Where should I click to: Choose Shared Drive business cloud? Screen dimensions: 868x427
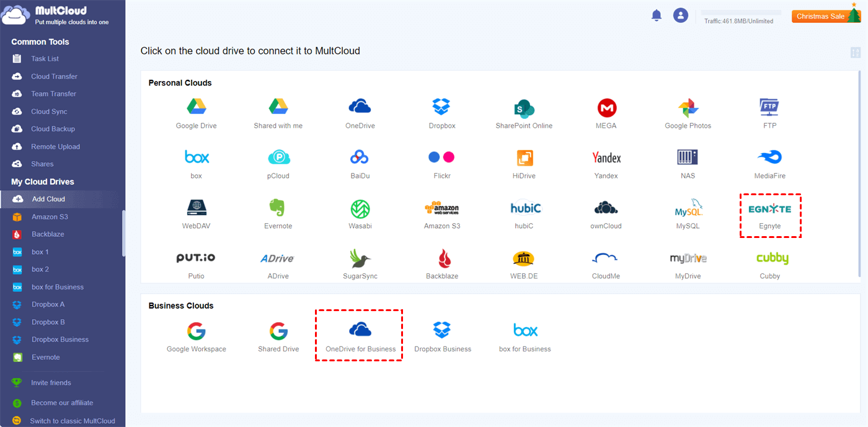pyautogui.click(x=278, y=337)
